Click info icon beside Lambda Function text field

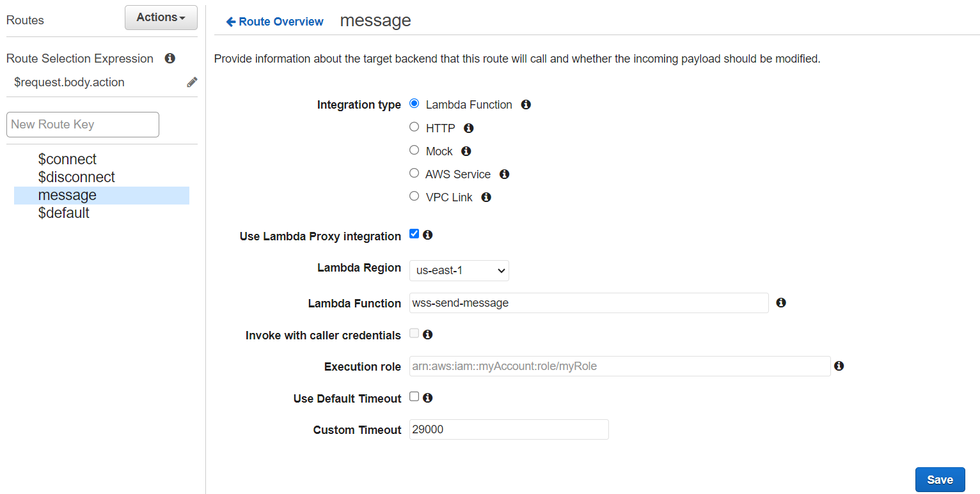click(780, 303)
